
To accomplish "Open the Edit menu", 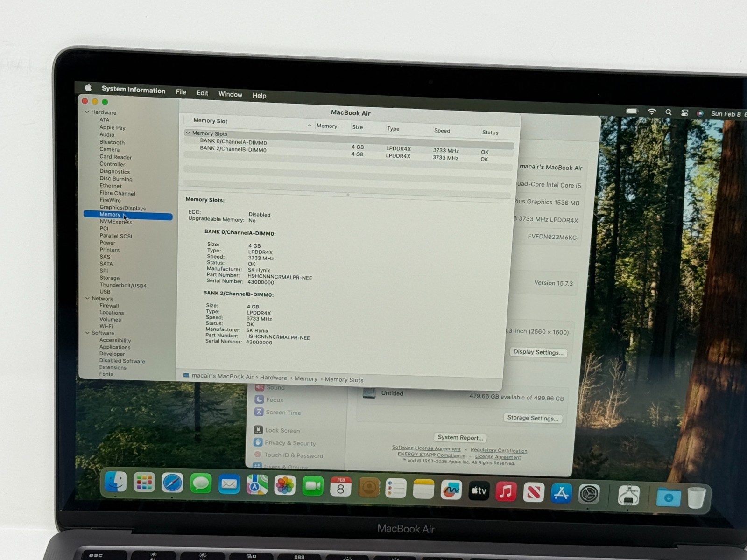I will coord(202,93).
